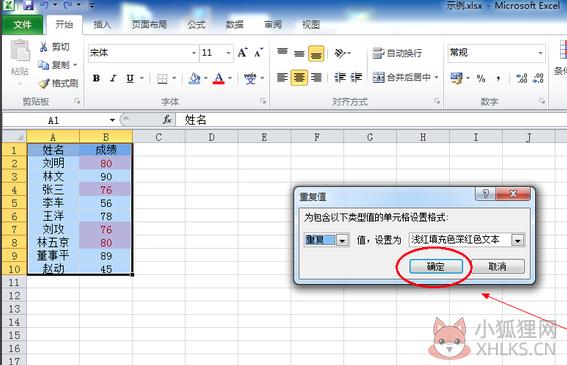Viewport: 567px width, 365px height.
Task: Decrease font size with small A
Action: pos(259,53)
